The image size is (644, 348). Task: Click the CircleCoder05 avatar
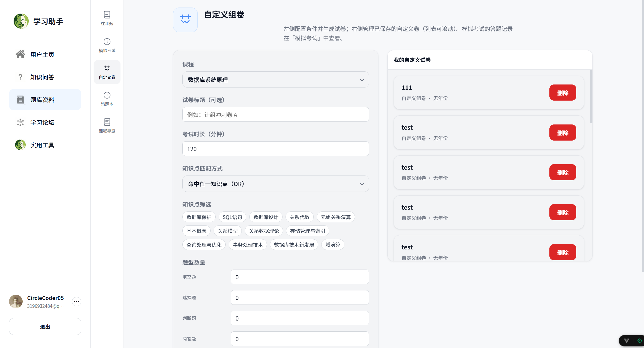click(16, 301)
